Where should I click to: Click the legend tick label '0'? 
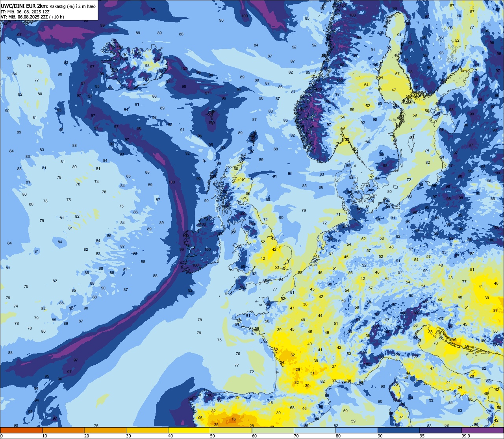point(2,436)
